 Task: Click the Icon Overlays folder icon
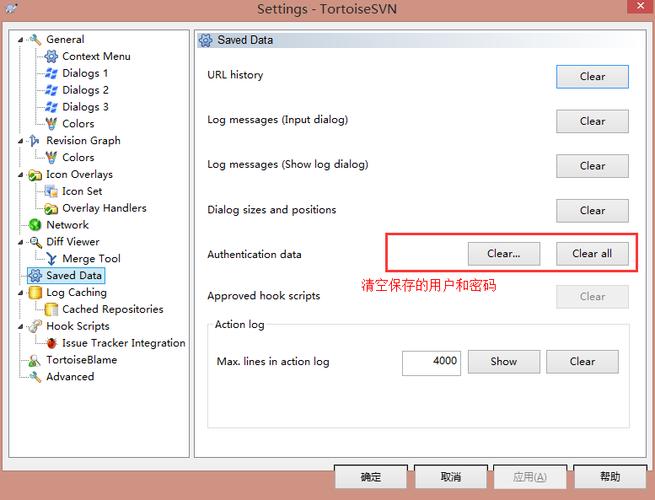(x=35, y=175)
